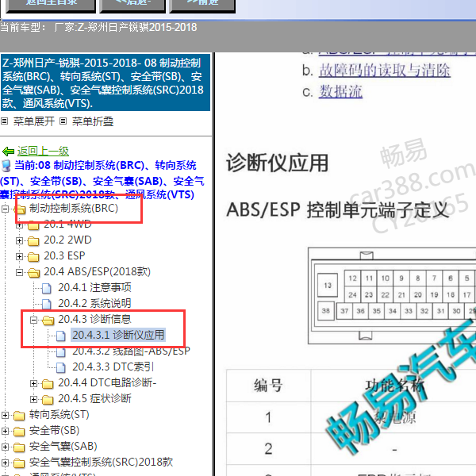Click the 菜单折叠 collapse-all icon
Viewport: 476px width, 476px height.
coord(63,121)
